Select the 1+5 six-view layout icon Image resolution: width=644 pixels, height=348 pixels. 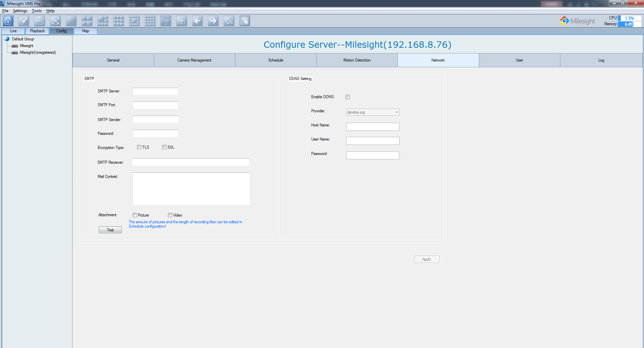pyautogui.click(x=103, y=21)
